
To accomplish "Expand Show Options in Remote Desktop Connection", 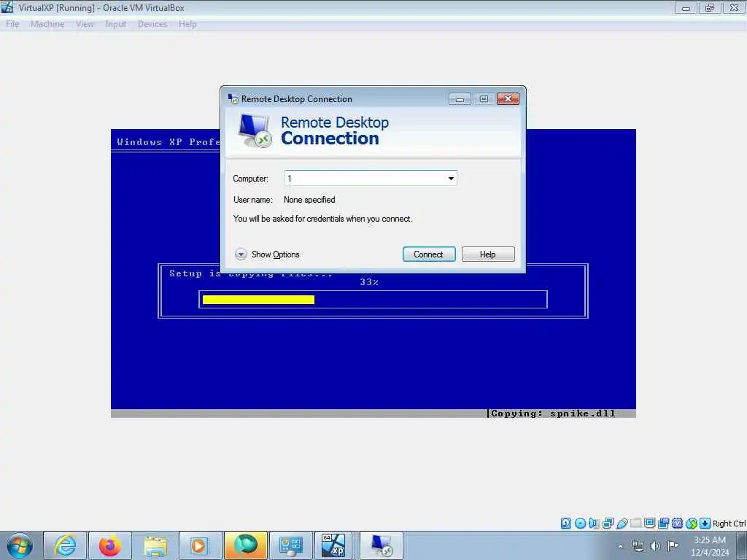I will [x=267, y=254].
